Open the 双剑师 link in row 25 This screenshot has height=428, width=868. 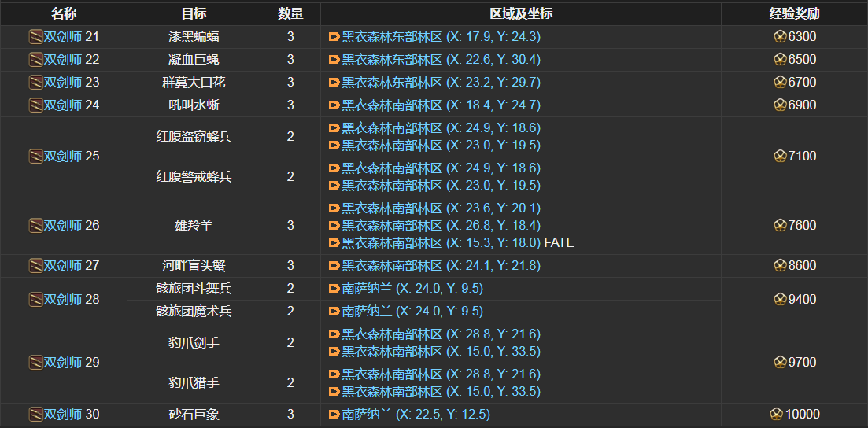tap(63, 157)
